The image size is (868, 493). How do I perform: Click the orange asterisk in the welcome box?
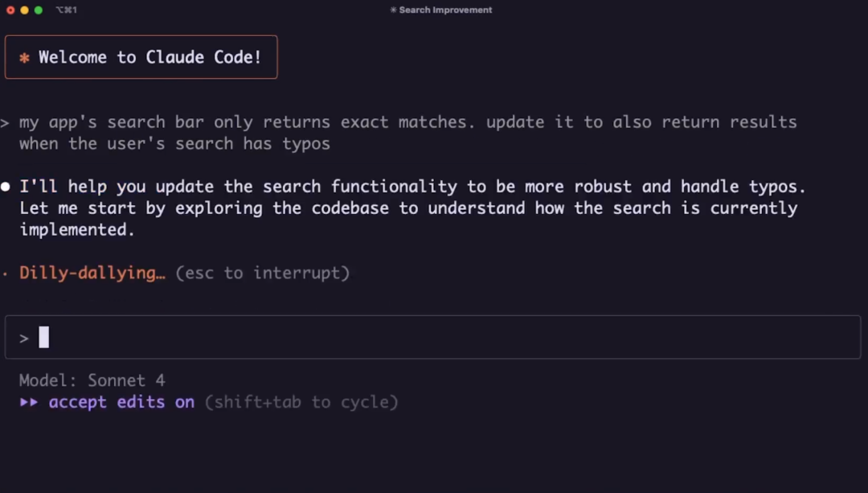[24, 58]
